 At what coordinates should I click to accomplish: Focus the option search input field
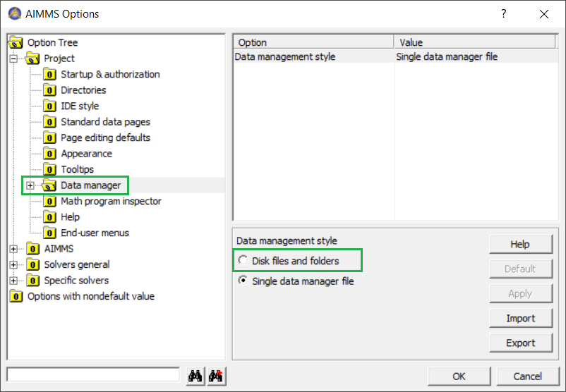93,374
